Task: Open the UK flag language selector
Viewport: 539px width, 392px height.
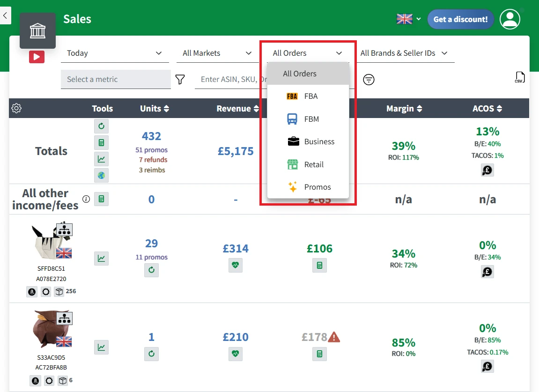Action: [x=409, y=19]
